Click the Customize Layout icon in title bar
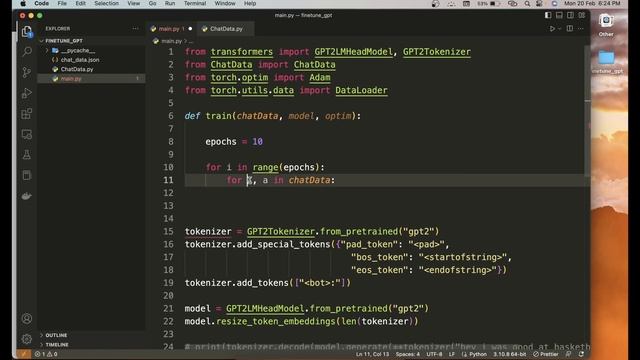Viewport: 640px width, 360px height. (x=582, y=15)
